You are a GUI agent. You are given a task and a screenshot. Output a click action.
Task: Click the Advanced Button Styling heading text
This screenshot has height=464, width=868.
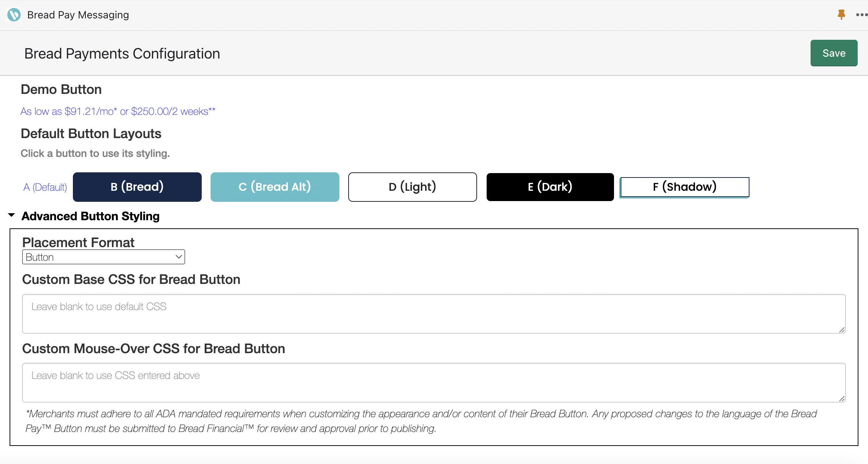coord(91,216)
